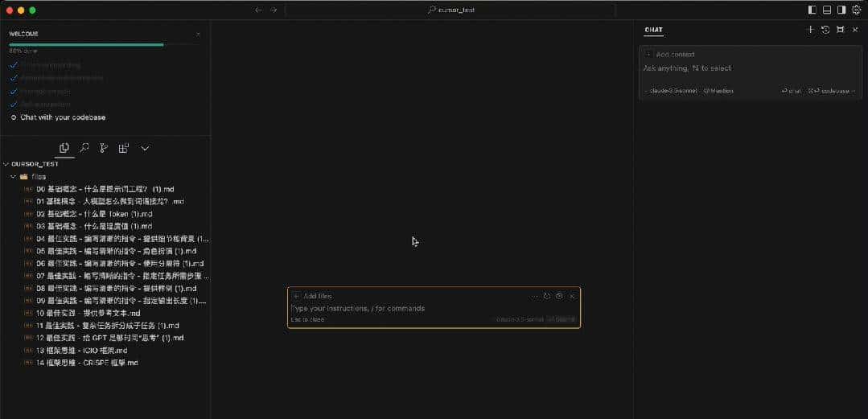Focus the Type your instructions field

coord(434,308)
